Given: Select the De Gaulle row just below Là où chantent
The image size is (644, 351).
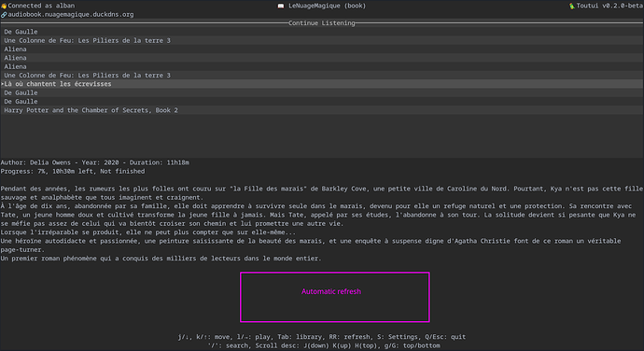Looking at the screenshot, I should tap(322, 93).
